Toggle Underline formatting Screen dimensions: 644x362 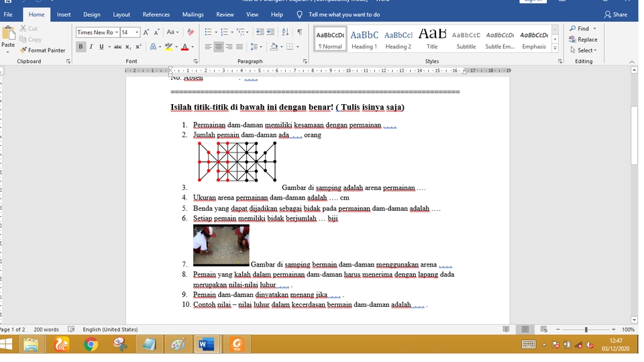(101, 47)
